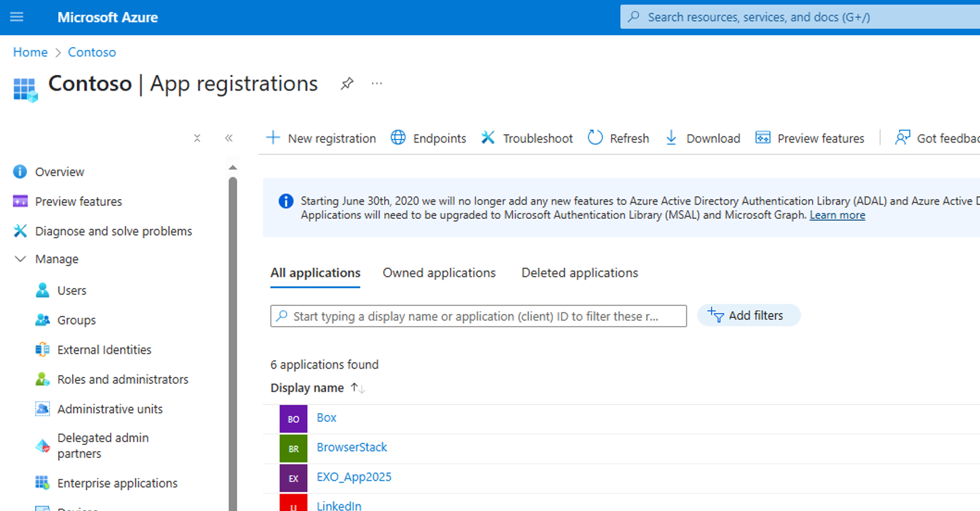Click the New registration plus icon
The image size is (980, 511).
point(273,138)
